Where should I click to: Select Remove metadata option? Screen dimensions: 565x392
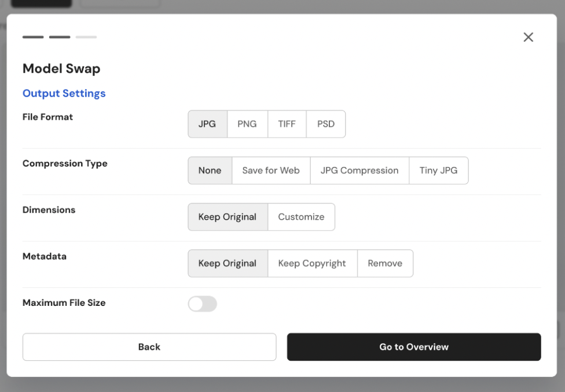385,263
